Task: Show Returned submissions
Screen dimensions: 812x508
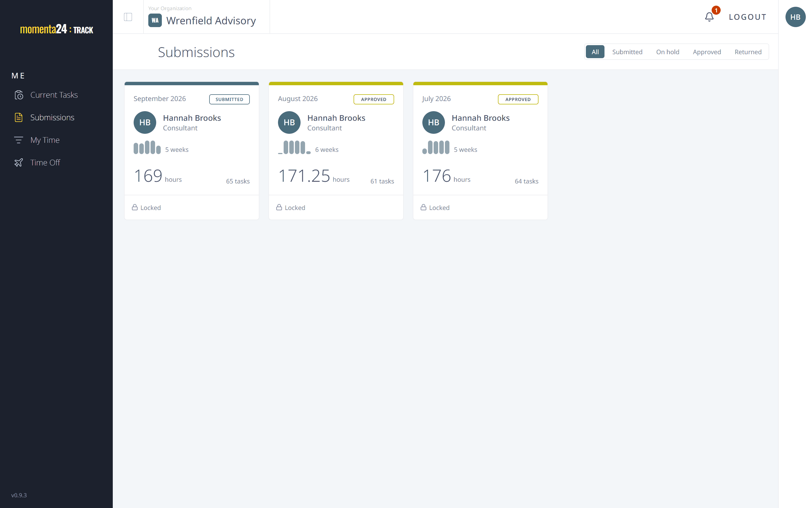Action: pyautogui.click(x=748, y=52)
